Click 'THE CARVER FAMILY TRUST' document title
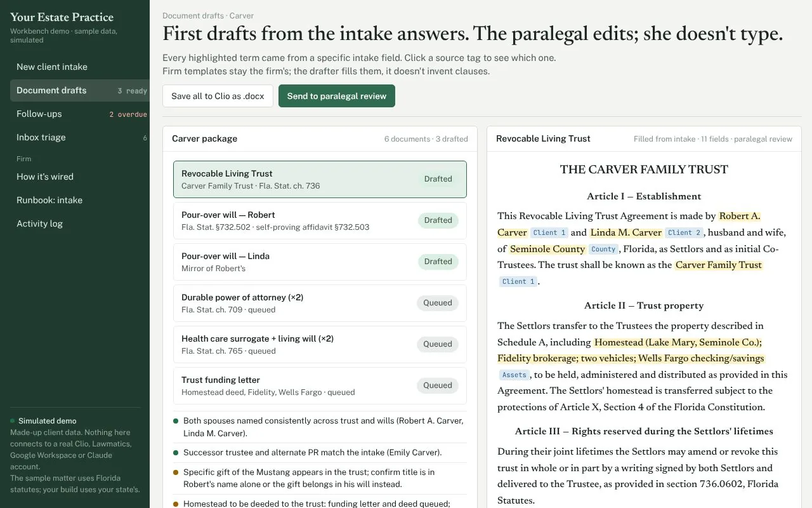The width and height of the screenshot is (812, 508). (644, 170)
